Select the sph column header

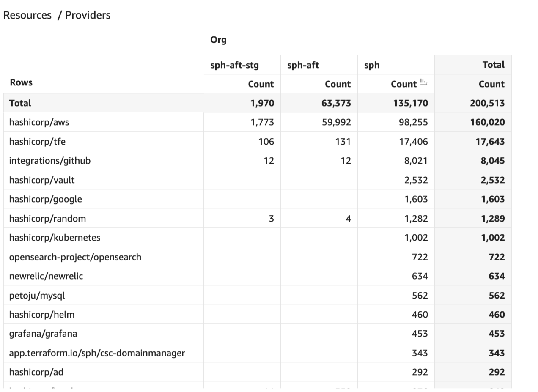pyautogui.click(x=372, y=65)
